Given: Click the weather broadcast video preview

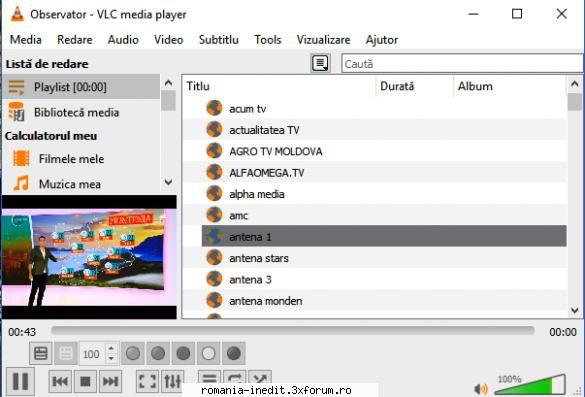Looking at the screenshot, I should (89, 257).
